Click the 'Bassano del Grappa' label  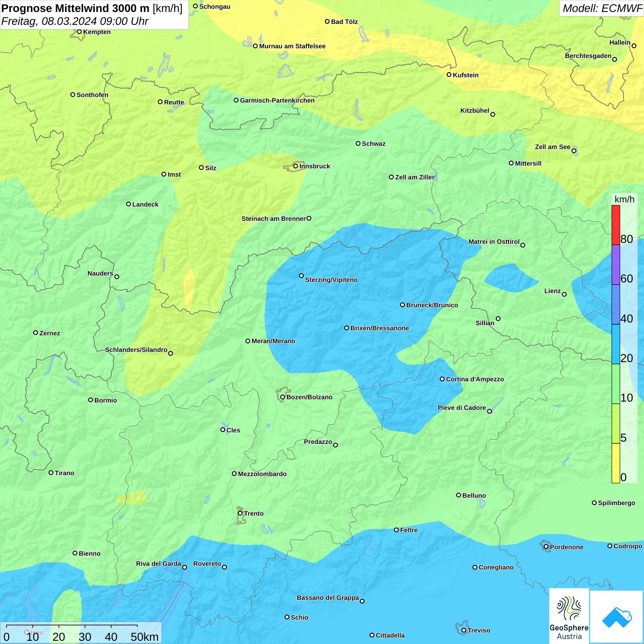(328, 598)
